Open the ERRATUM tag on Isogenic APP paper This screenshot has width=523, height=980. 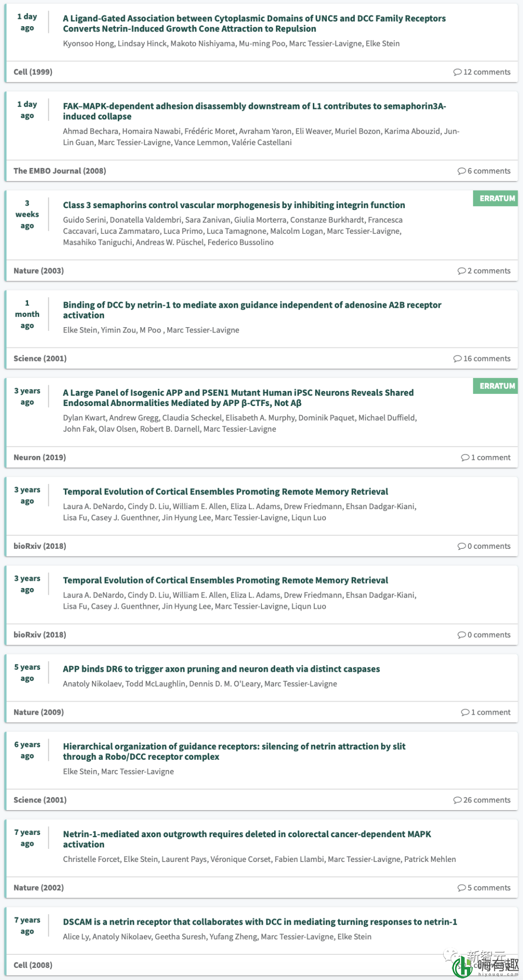click(x=497, y=386)
